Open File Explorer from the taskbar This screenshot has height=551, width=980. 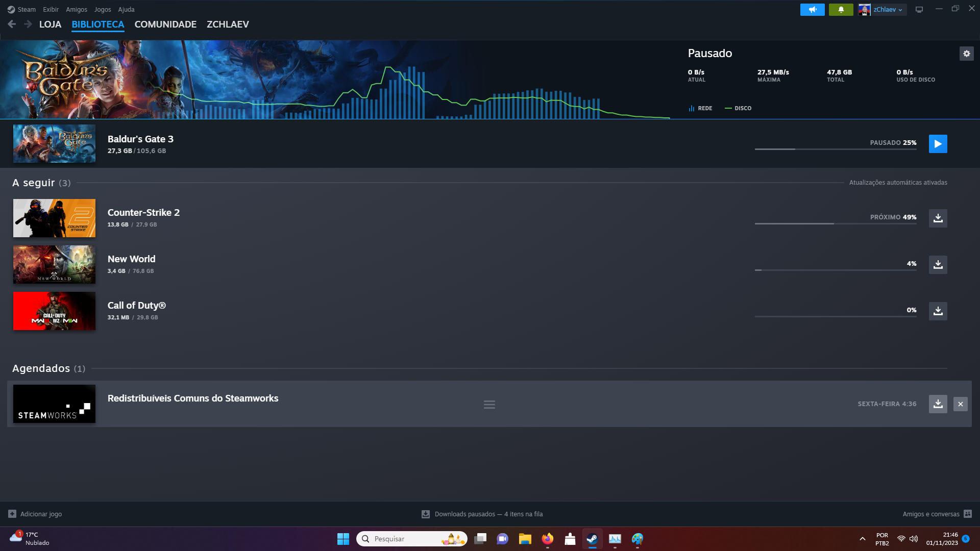[x=525, y=539]
